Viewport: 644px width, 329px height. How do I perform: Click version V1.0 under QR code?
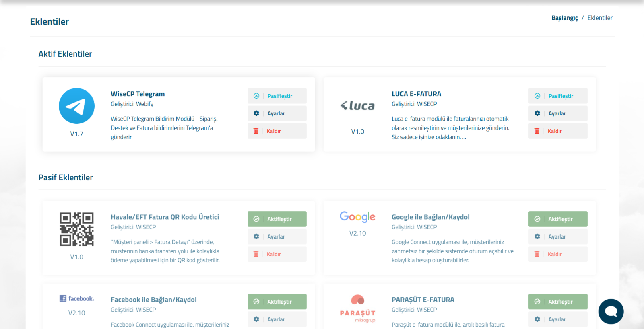coord(76,257)
